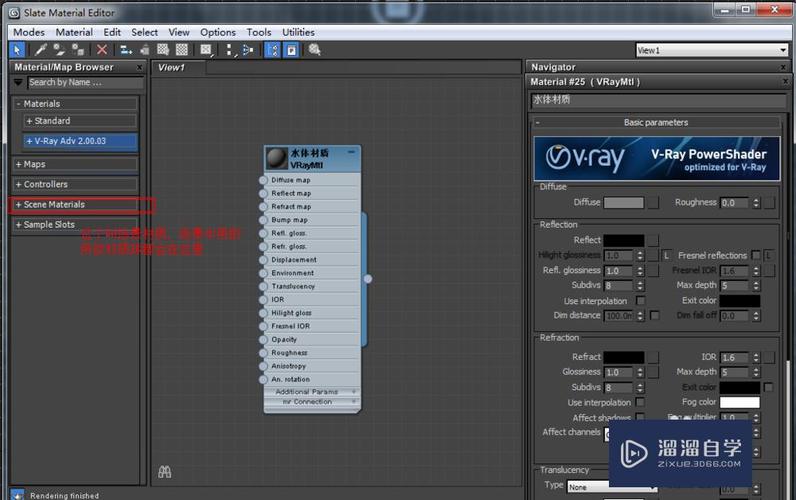Click Lay Out Children toolbar icon
Viewport: 796px width, 500px height.
[248, 50]
